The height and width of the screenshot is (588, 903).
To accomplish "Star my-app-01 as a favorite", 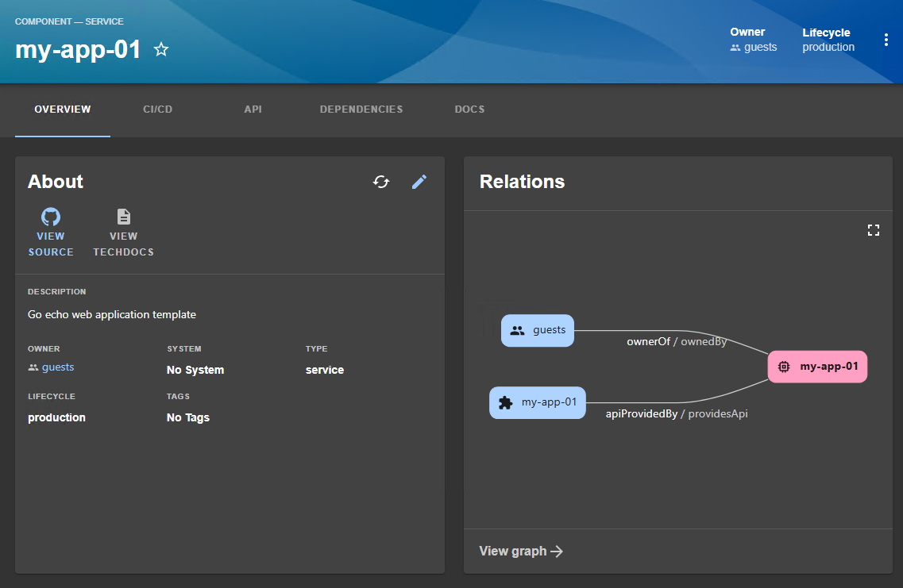I will pos(161,50).
